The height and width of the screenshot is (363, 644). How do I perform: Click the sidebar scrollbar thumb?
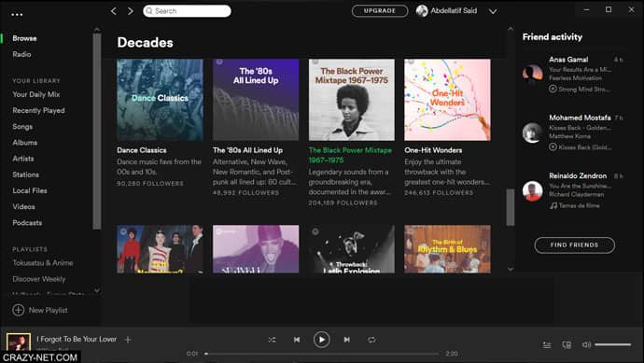click(x=97, y=131)
